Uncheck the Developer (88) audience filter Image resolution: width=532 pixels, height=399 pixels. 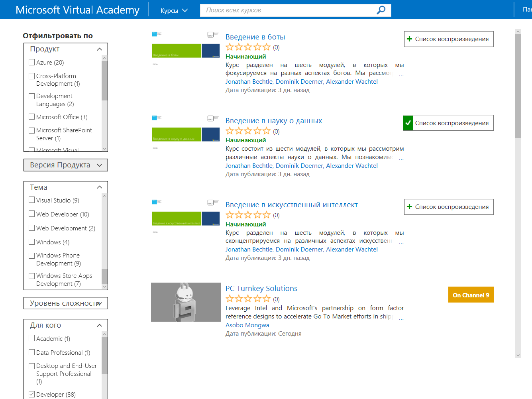32,394
